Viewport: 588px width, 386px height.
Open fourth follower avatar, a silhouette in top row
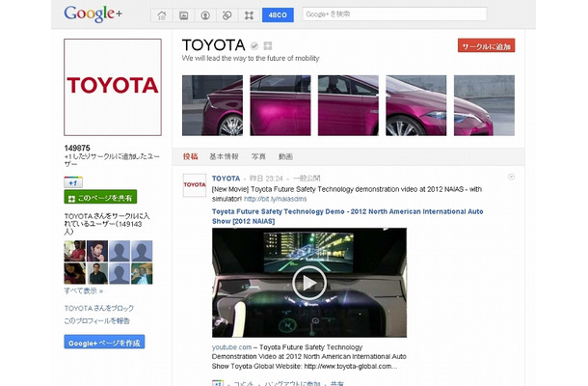coord(142,251)
